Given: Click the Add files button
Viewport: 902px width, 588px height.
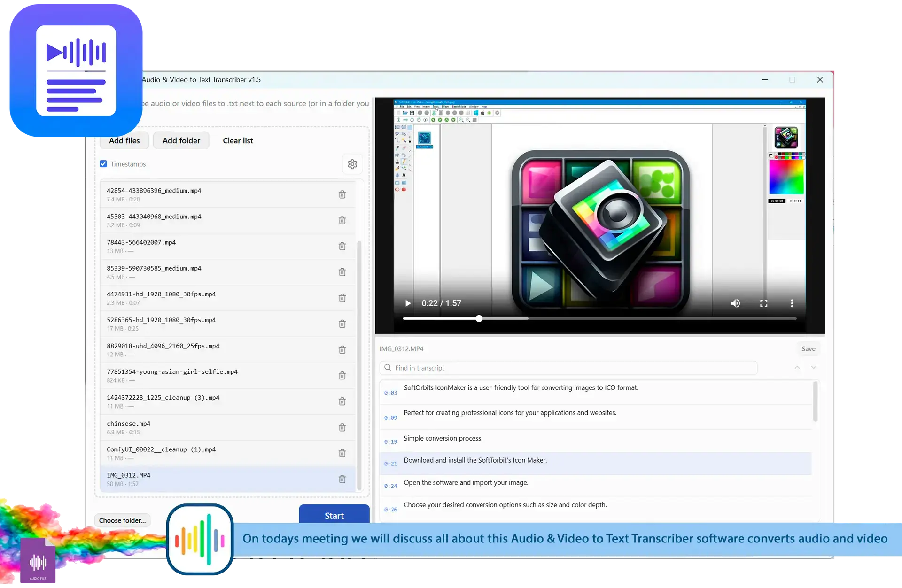Looking at the screenshot, I should click(124, 140).
